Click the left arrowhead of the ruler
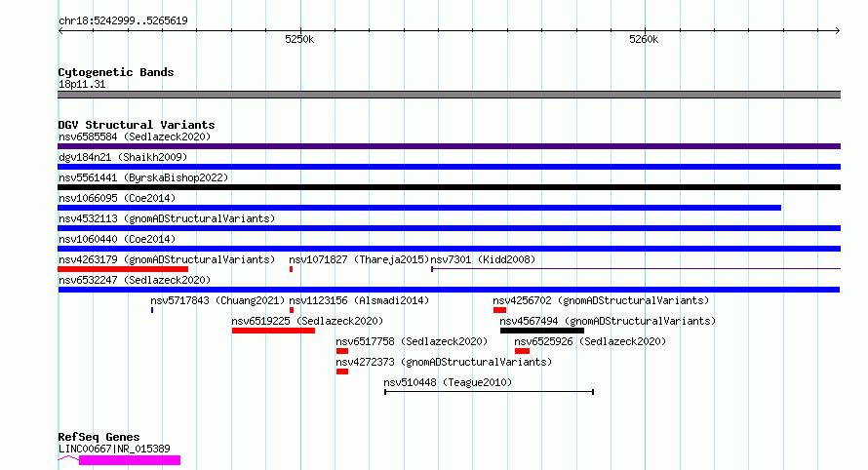This screenshot has height=470, width=868. click(60, 30)
